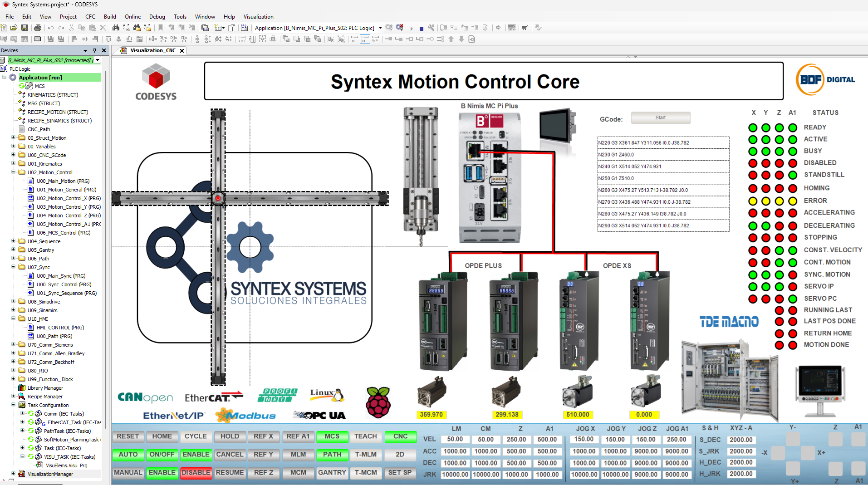868x485 pixels.
Task: Click the Move up arrow icon
Action: [451, 39]
